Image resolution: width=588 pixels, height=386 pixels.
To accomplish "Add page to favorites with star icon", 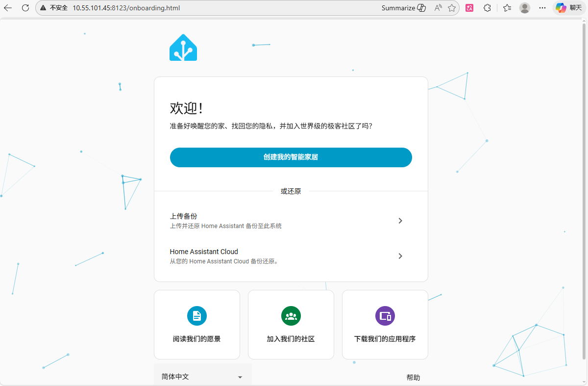I will click(x=452, y=8).
